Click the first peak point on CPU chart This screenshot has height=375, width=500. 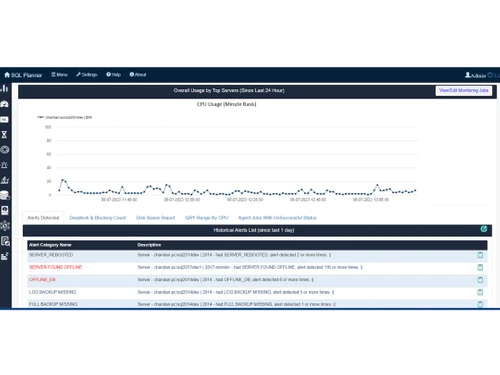click(x=62, y=180)
